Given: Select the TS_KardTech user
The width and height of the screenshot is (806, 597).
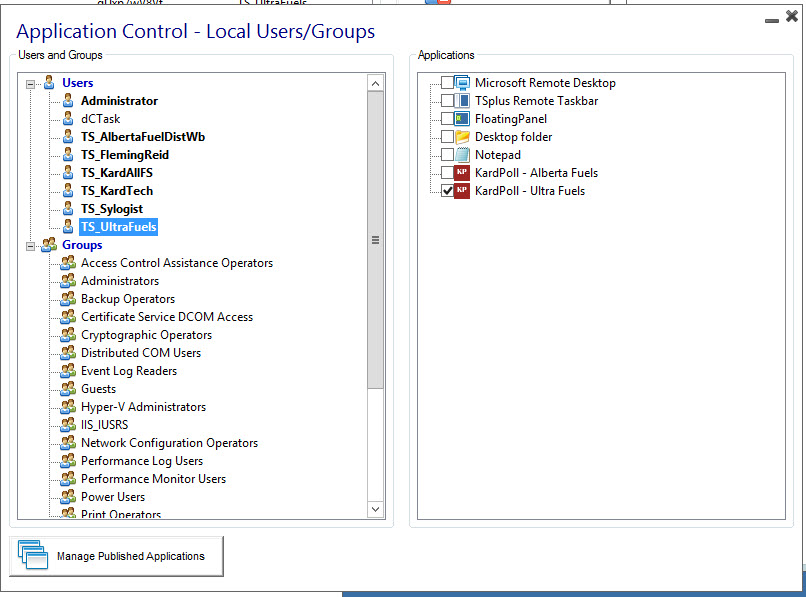Looking at the screenshot, I should tap(117, 191).
